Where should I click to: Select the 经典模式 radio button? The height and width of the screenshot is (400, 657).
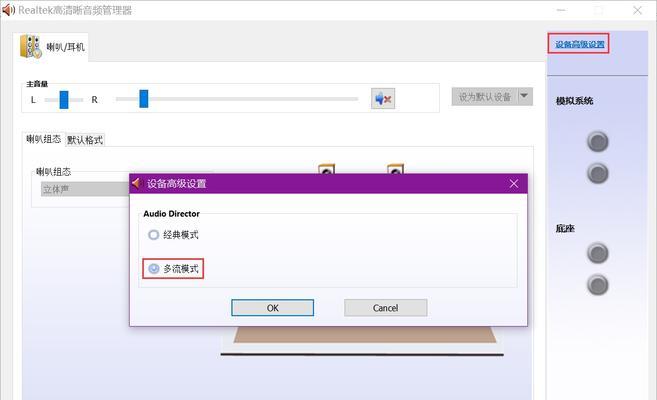point(154,235)
